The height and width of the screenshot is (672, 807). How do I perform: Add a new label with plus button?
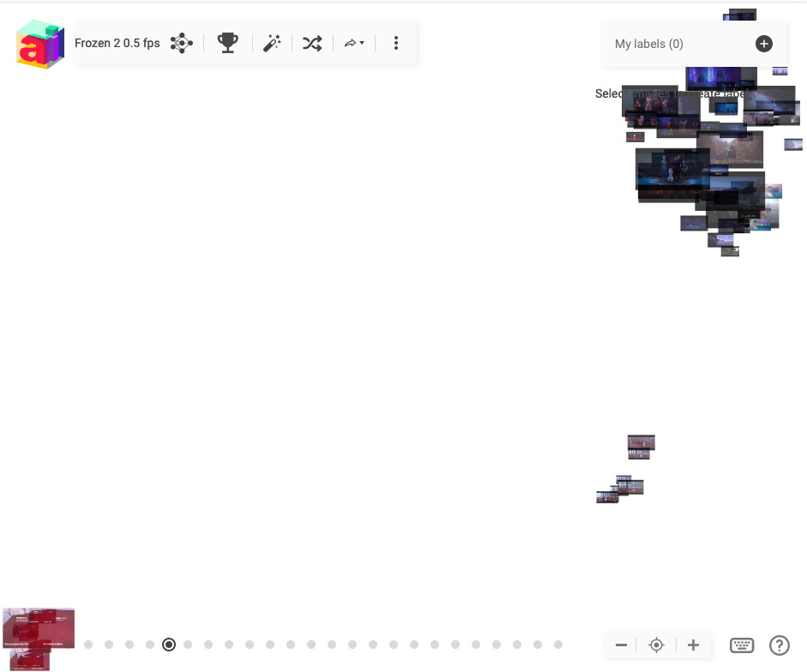click(764, 44)
